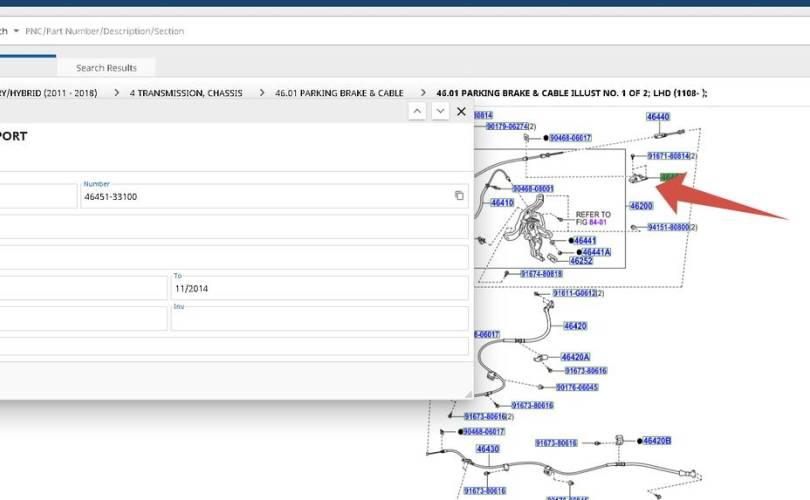810x500 pixels.
Task: Select part label 46200 in diagram
Action: (641, 206)
